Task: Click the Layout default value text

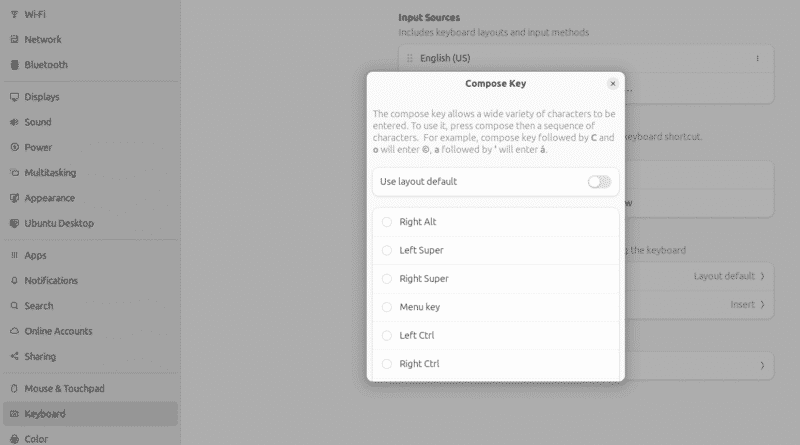Action: pos(724,276)
